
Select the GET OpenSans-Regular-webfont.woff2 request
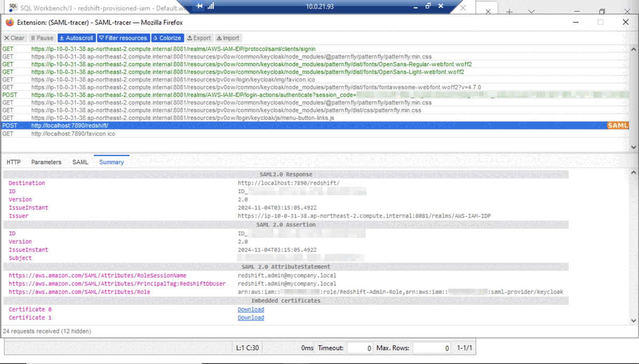[315, 64]
